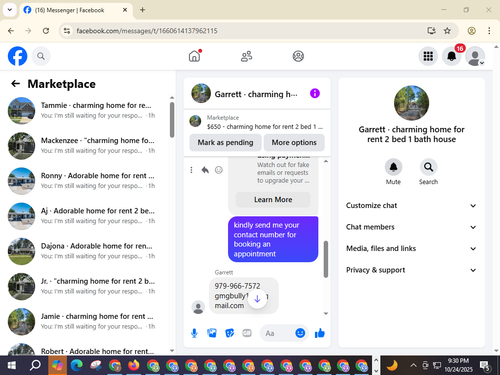
Task: Open Facebook notifications bell
Action: click(452, 56)
